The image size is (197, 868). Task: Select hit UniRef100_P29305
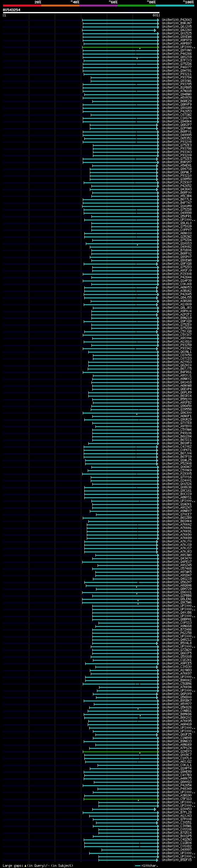176,474
